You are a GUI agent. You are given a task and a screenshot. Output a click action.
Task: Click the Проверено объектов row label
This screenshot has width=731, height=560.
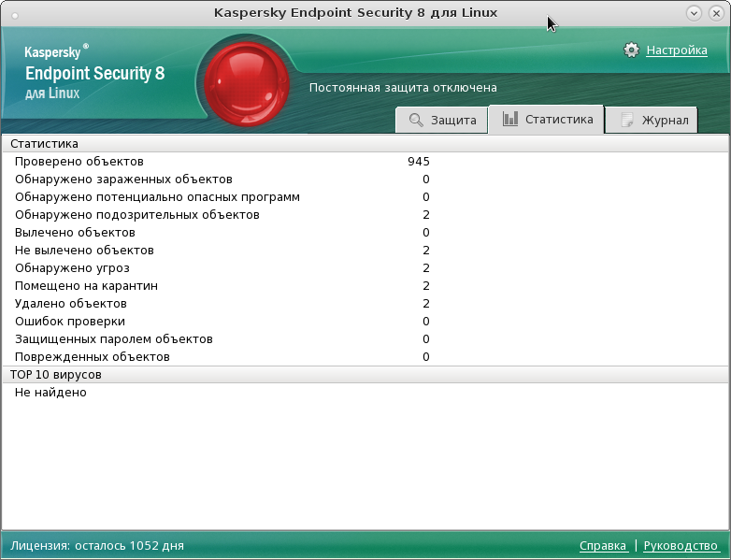[79, 162]
